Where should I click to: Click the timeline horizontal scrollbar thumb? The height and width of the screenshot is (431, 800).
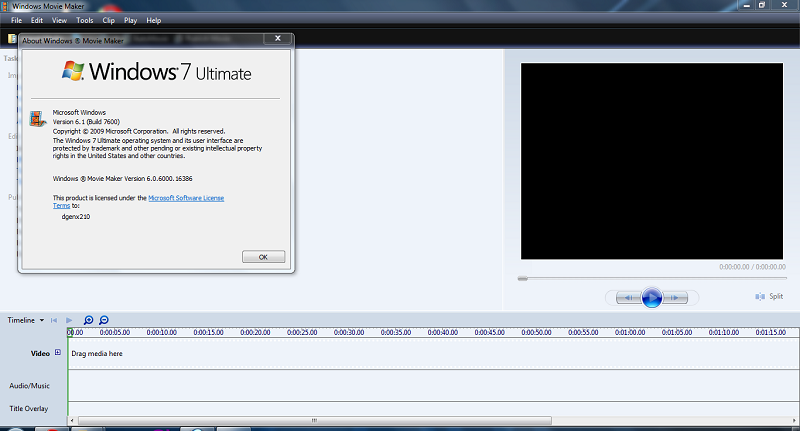coord(314,421)
